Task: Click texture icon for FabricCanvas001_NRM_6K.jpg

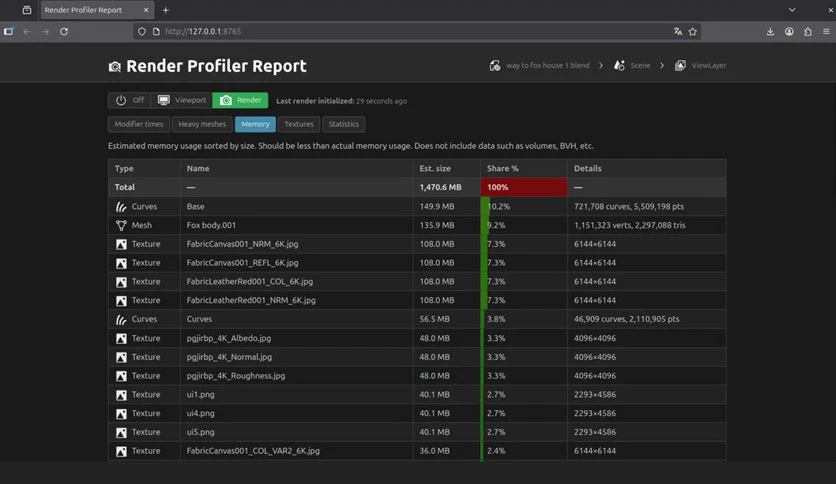Action: 122,244
